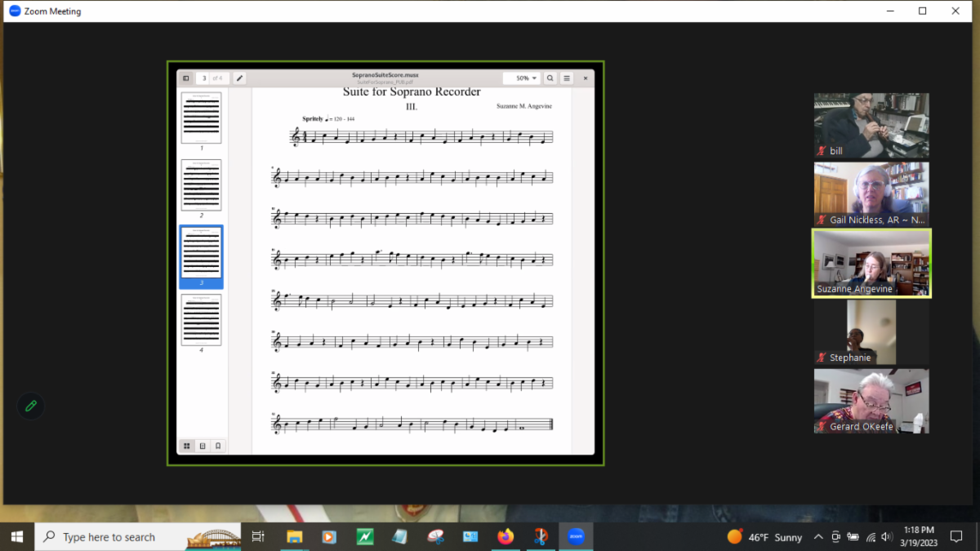Image resolution: width=980 pixels, height=551 pixels.
Task: Select page 2 thumbnail in sidebar
Action: 201,185
